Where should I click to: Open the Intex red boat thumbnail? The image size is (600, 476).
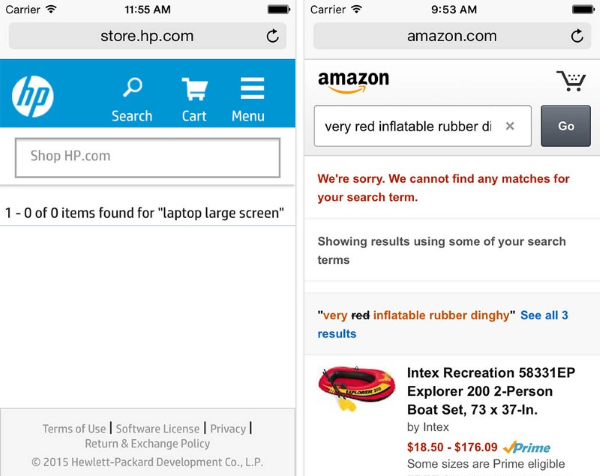pos(357,388)
